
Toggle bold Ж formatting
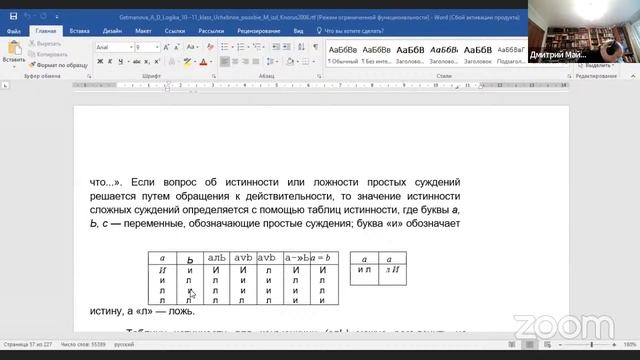[x=100, y=62]
